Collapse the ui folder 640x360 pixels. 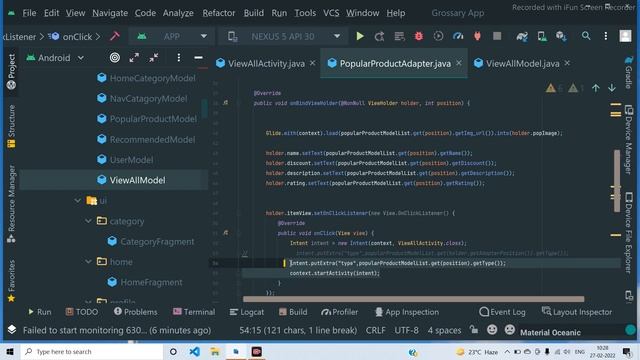pos(78,200)
